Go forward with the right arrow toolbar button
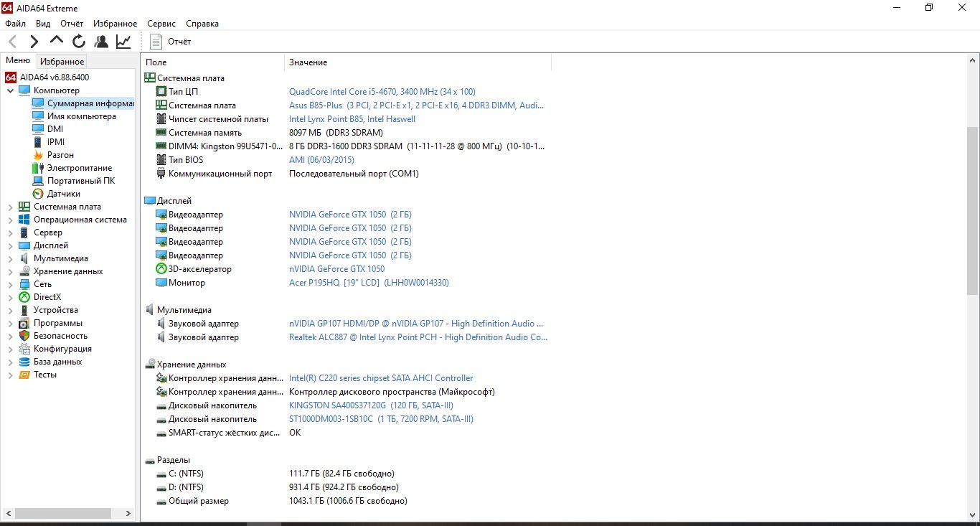The width and height of the screenshot is (980, 526). pos(34,42)
